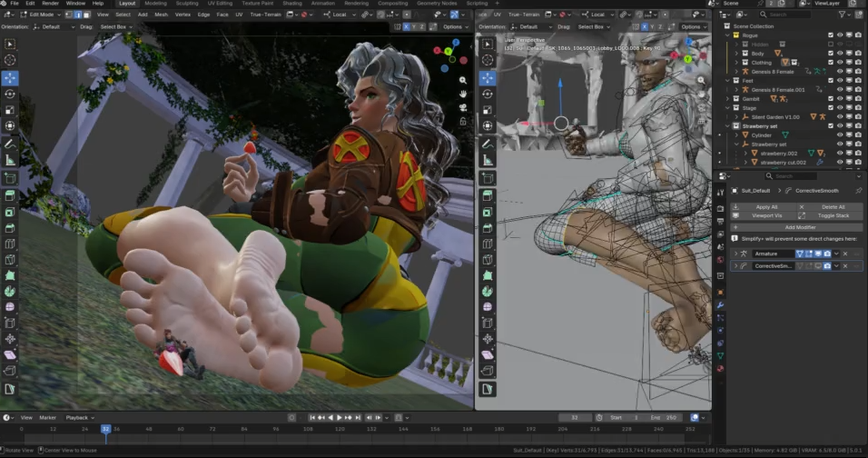Screen dimensions: 868x458
Task: Select the Move tool in left toolbar
Action: point(10,76)
